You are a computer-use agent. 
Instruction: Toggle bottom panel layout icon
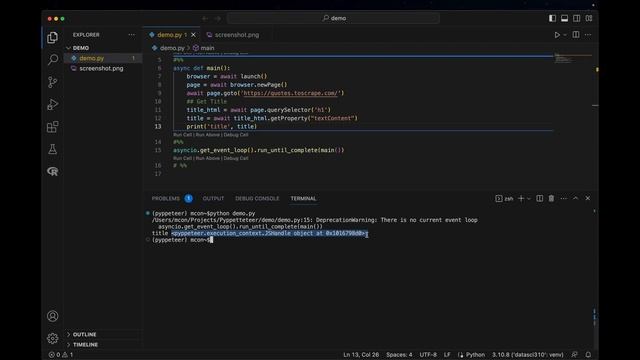pyautogui.click(x=564, y=18)
